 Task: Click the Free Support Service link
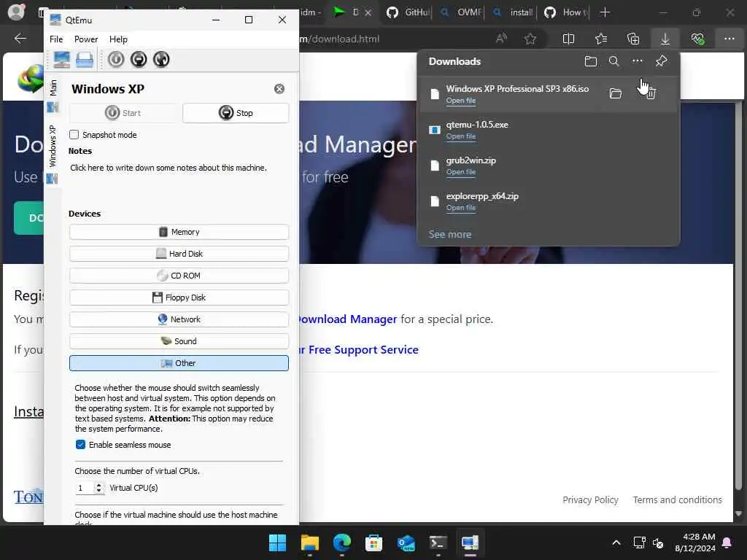[x=359, y=350]
